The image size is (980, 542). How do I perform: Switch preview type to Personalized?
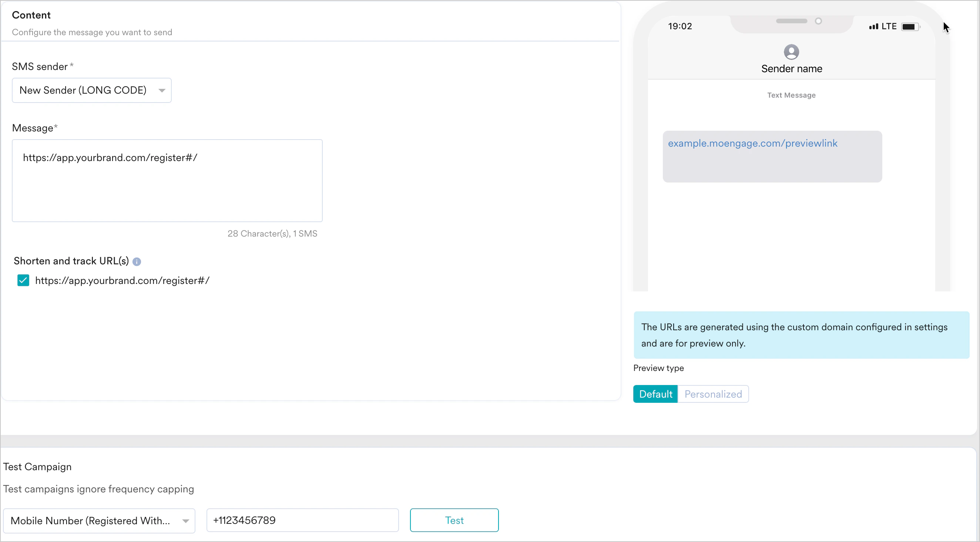coord(713,394)
